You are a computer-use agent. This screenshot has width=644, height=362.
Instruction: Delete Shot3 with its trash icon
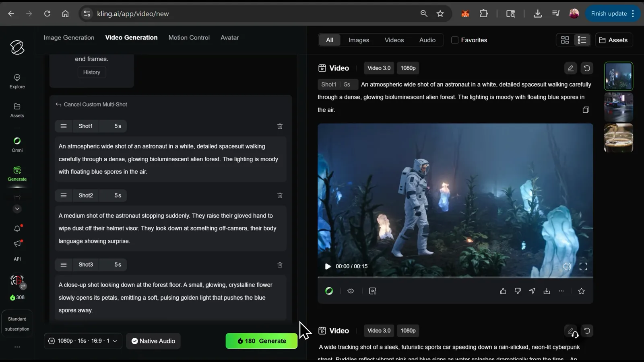point(280,265)
